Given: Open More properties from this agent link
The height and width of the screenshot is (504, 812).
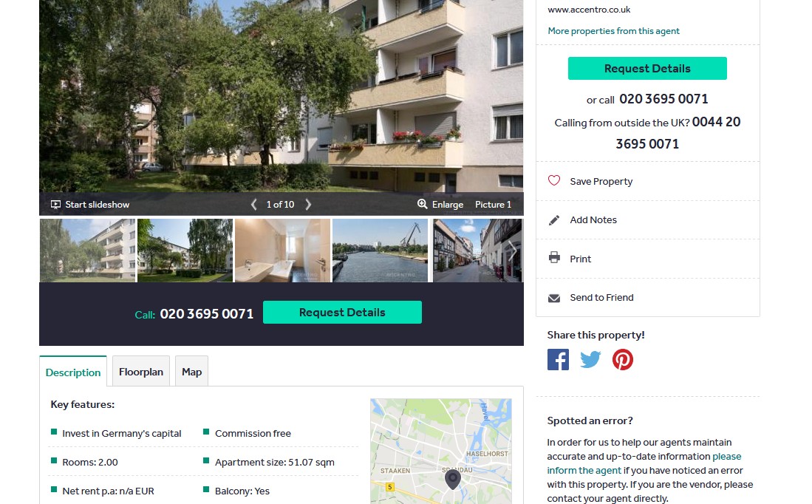Looking at the screenshot, I should click(x=614, y=31).
